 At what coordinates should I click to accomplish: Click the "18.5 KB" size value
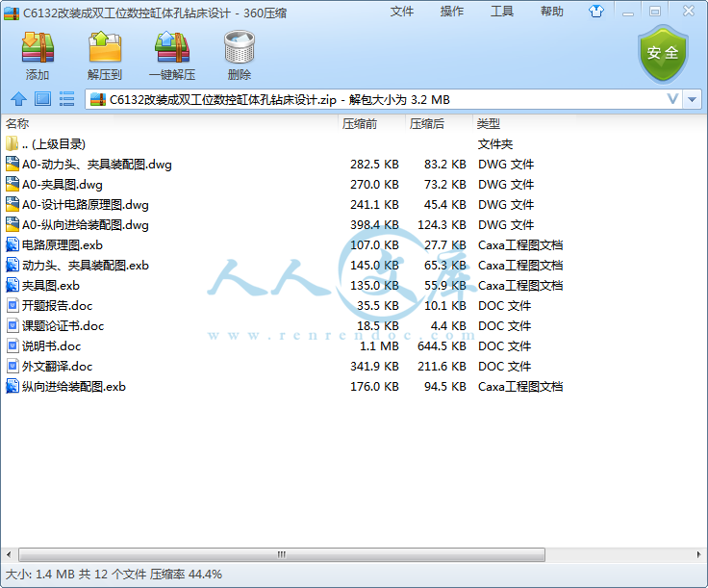point(377,326)
